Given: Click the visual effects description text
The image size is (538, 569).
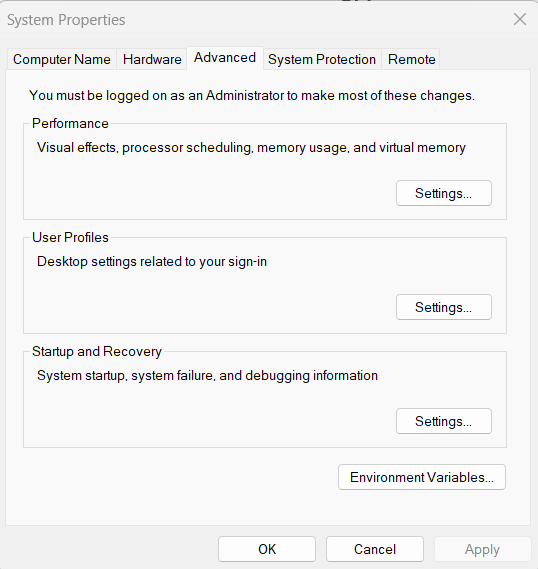Looking at the screenshot, I should [x=251, y=148].
